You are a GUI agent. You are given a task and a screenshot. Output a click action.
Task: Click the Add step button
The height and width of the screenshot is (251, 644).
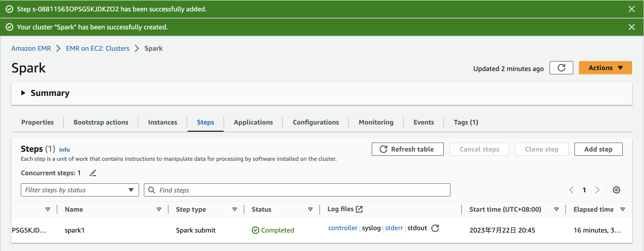pos(598,149)
